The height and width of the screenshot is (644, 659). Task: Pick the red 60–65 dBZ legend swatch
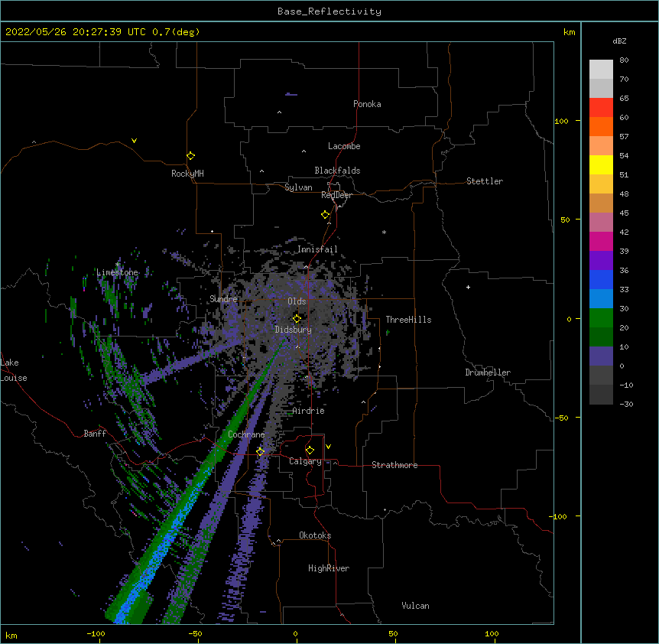[x=601, y=107]
